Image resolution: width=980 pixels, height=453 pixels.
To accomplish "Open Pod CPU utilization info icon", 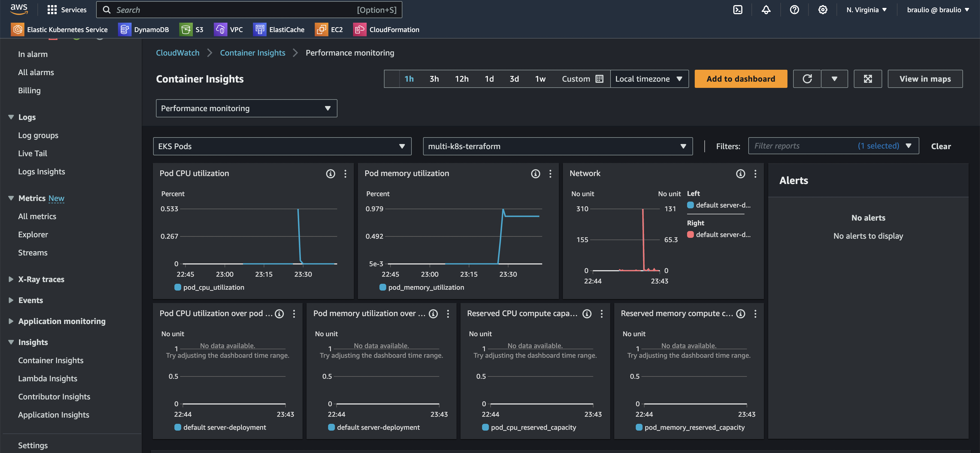I will click(x=330, y=174).
